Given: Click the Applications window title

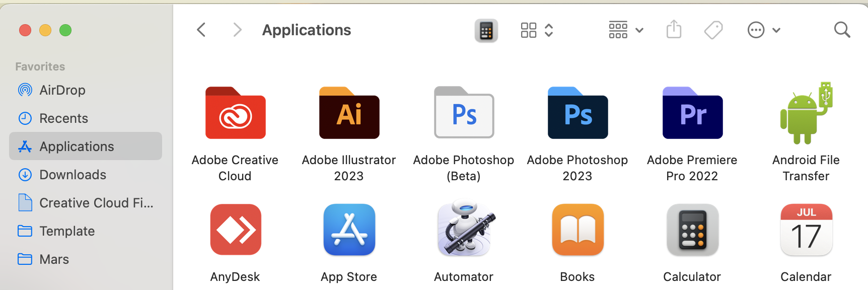Looking at the screenshot, I should (x=307, y=30).
